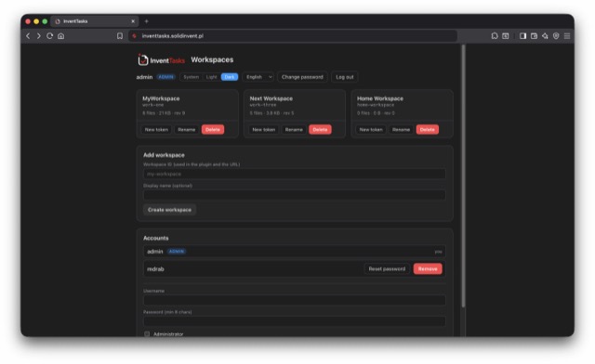Screen dimensions: 595x364
Task: Reload the page with the refresh icon
Action: tap(49, 36)
